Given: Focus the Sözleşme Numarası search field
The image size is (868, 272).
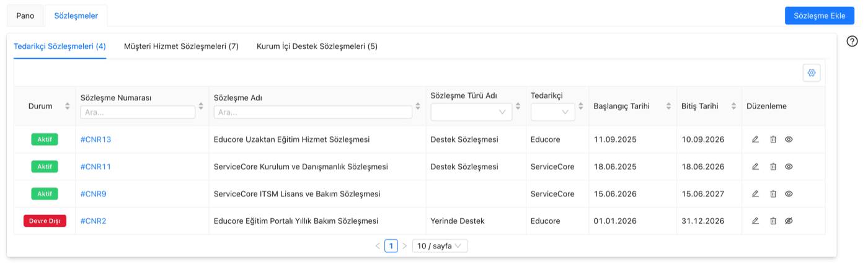Looking at the screenshot, I should click(138, 112).
